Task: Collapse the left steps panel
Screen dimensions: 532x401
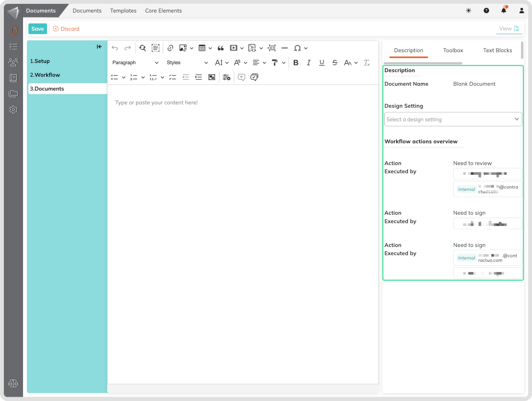Action: 99,46
